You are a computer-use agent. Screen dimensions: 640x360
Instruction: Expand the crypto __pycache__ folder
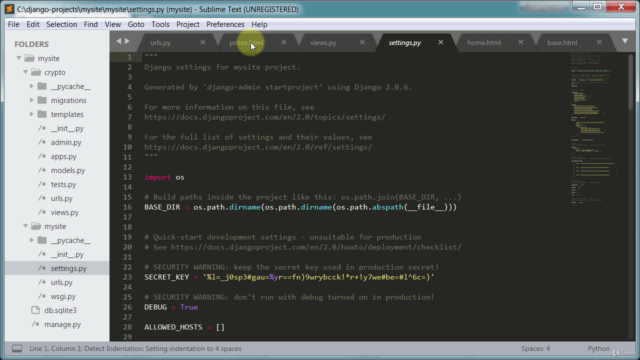32,86
